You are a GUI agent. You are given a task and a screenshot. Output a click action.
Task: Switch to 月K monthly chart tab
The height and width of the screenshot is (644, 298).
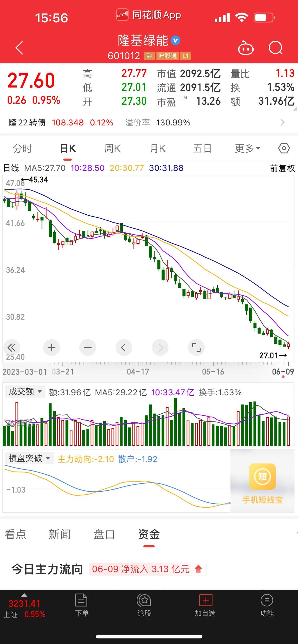click(x=158, y=148)
